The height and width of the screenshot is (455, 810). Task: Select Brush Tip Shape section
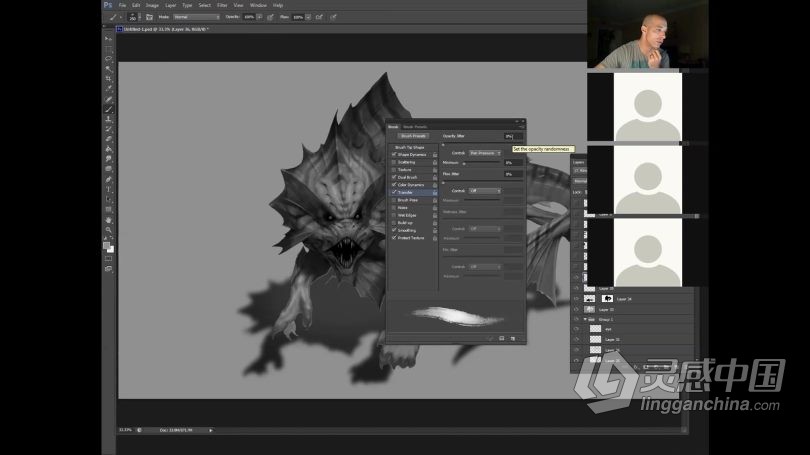pos(410,147)
